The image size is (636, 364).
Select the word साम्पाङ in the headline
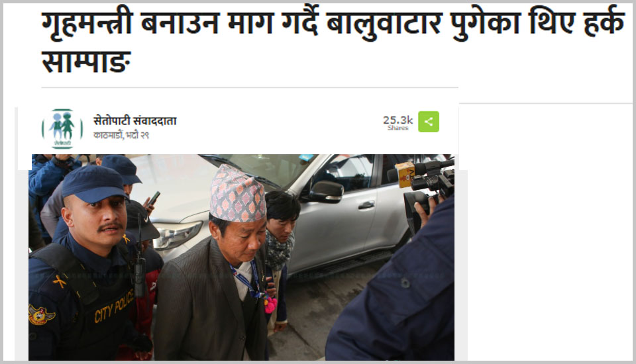tap(86, 62)
